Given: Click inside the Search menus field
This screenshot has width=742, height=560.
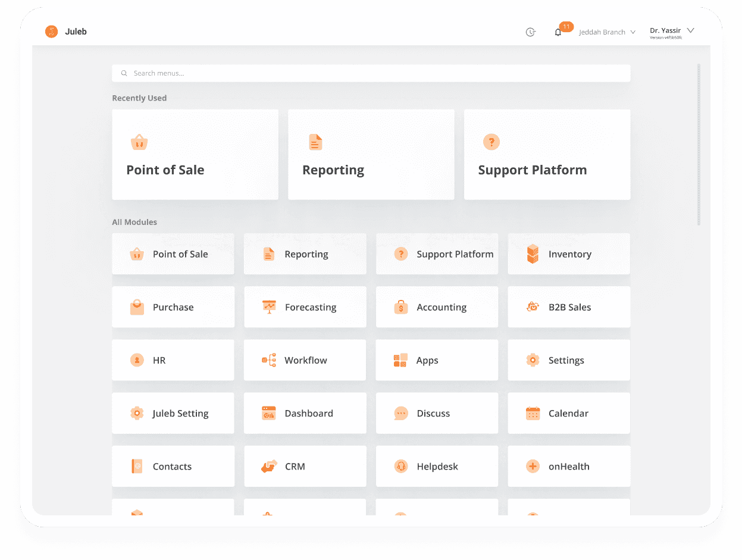Looking at the screenshot, I should (x=371, y=73).
